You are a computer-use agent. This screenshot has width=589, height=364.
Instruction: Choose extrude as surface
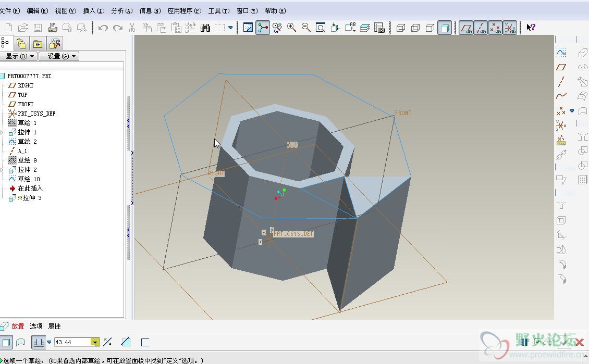click(20, 342)
